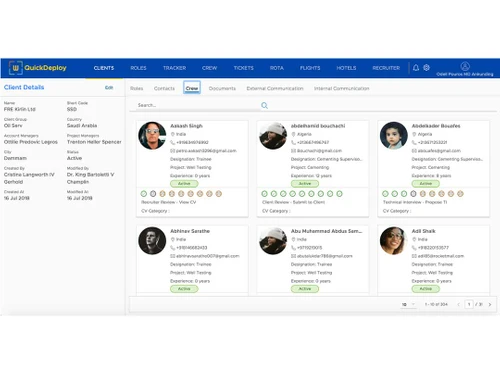The height and width of the screenshot is (375, 500).
Task: Click first green step circle on abdelhamid bouchachi's card
Action: point(264,194)
